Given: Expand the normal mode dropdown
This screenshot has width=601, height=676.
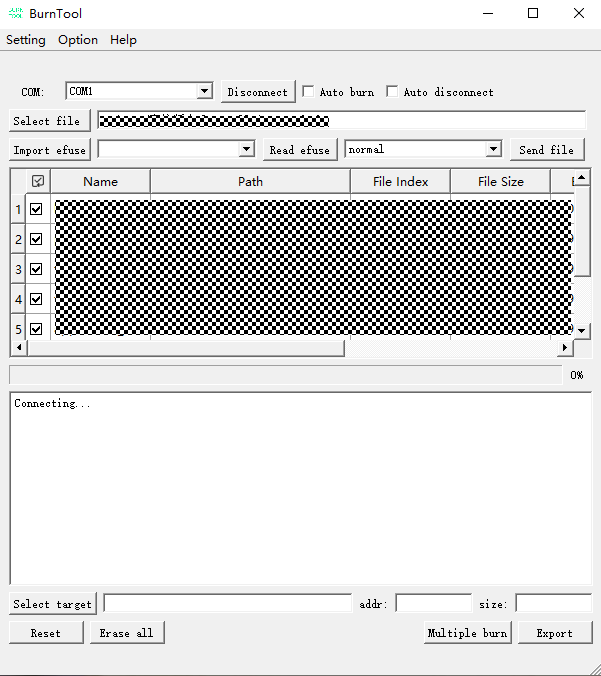Looking at the screenshot, I should click(493, 149).
